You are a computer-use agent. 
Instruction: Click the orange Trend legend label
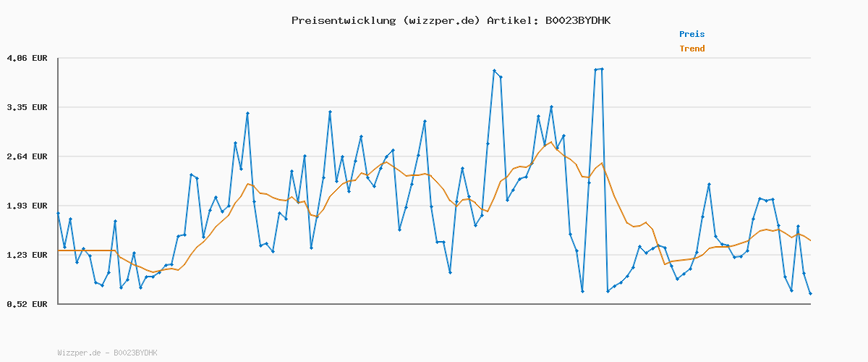[692, 49]
